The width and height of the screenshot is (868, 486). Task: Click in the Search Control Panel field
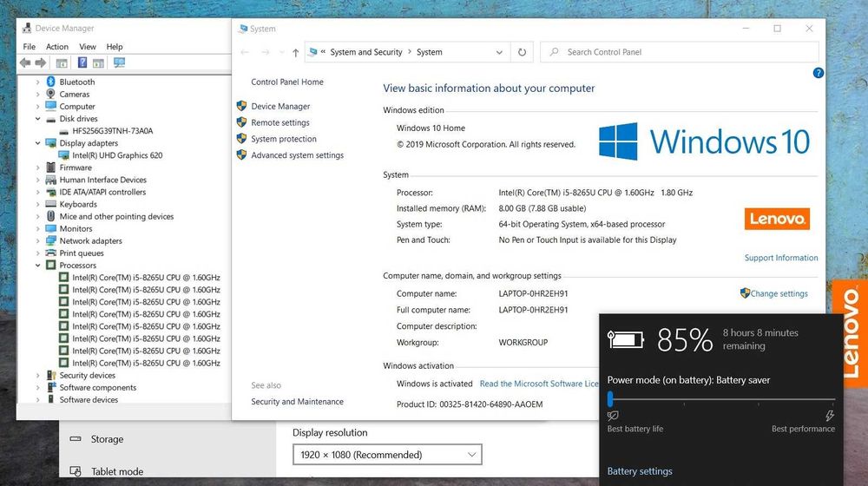[x=680, y=52]
